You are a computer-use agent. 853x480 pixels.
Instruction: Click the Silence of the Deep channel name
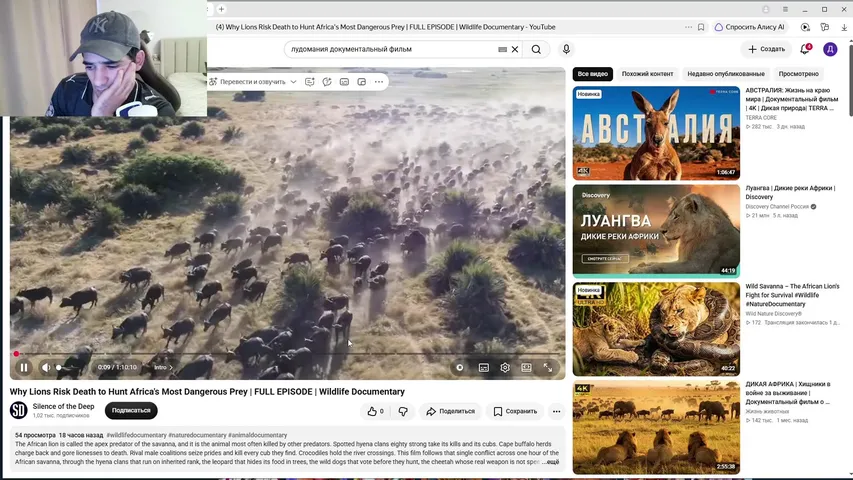click(63, 406)
